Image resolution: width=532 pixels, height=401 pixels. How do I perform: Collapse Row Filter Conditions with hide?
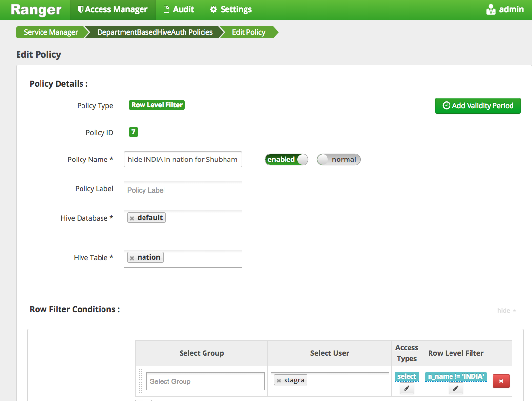(507, 310)
